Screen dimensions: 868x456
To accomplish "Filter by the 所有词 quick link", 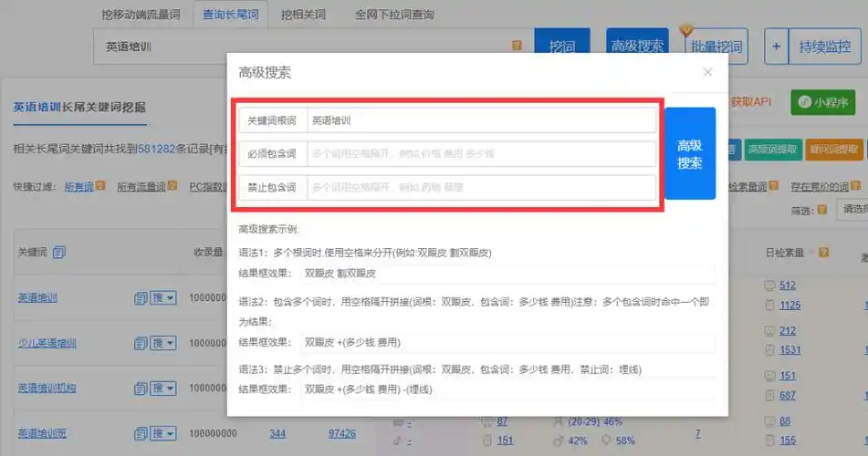I will pos(79,187).
